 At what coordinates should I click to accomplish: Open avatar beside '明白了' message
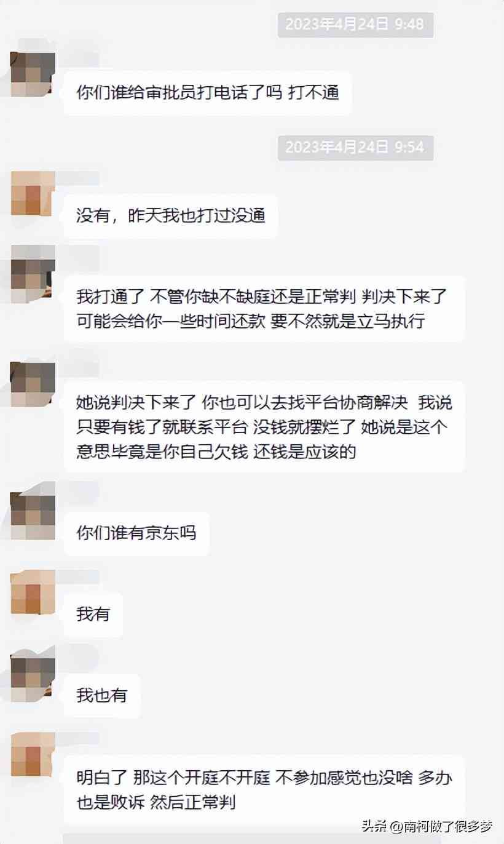33,754
